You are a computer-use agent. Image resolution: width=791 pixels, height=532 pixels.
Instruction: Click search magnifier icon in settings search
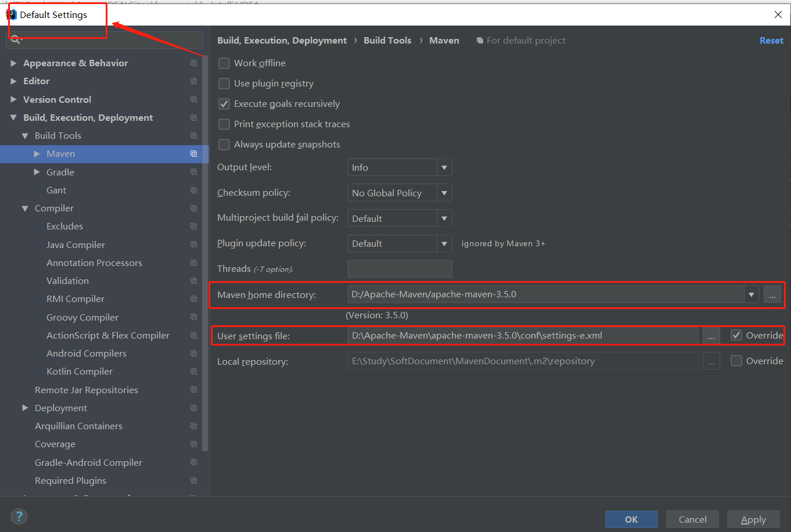pyautogui.click(x=15, y=39)
